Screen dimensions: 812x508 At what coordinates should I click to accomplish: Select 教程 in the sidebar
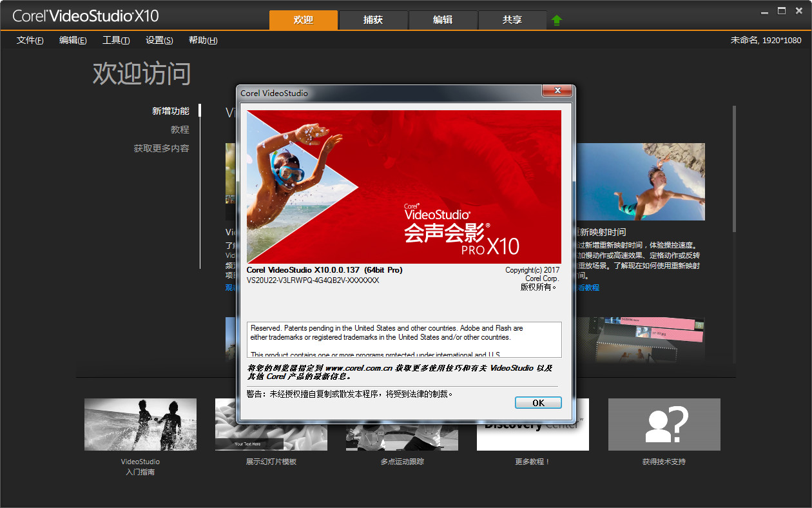pos(180,130)
